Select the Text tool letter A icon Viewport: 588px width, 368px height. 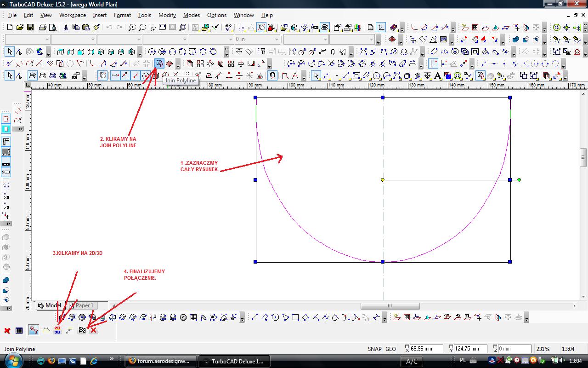437,76
